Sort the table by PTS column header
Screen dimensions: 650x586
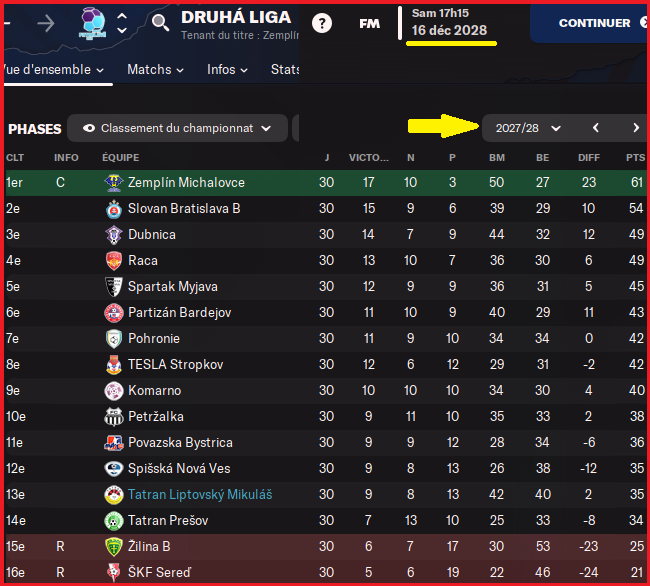pos(634,157)
